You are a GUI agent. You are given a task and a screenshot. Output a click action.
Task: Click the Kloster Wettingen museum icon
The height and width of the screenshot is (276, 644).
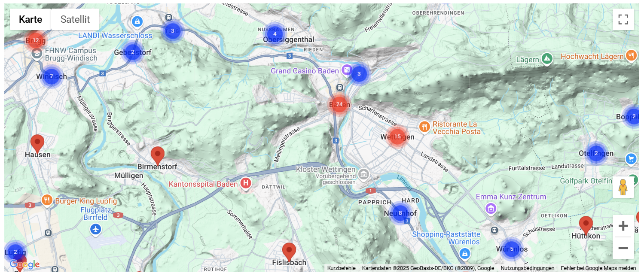point(363,174)
